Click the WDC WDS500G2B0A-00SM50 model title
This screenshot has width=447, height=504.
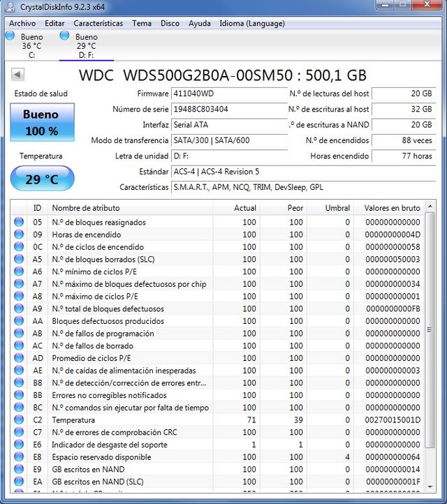click(x=223, y=75)
